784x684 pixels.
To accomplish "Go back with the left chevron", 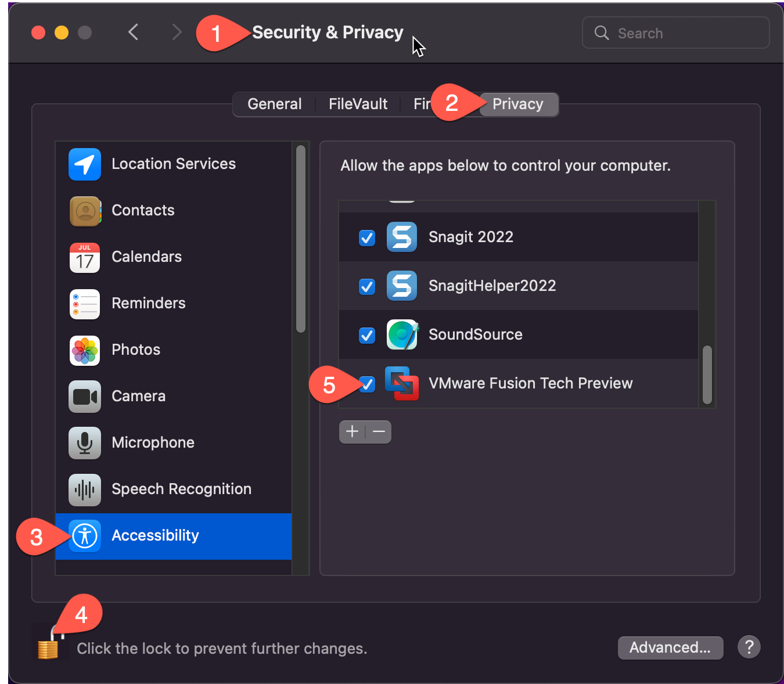I will click(133, 32).
